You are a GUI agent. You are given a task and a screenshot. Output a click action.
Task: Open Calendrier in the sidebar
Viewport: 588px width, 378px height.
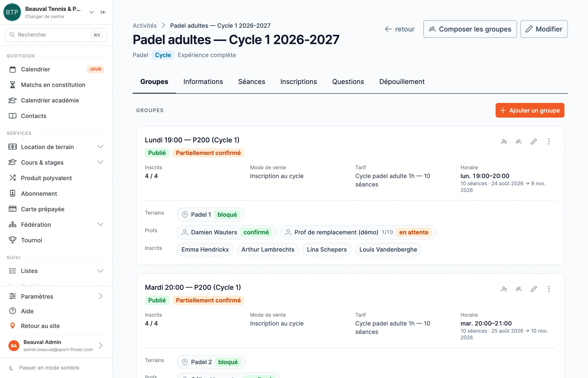pyautogui.click(x=56, y=69)
